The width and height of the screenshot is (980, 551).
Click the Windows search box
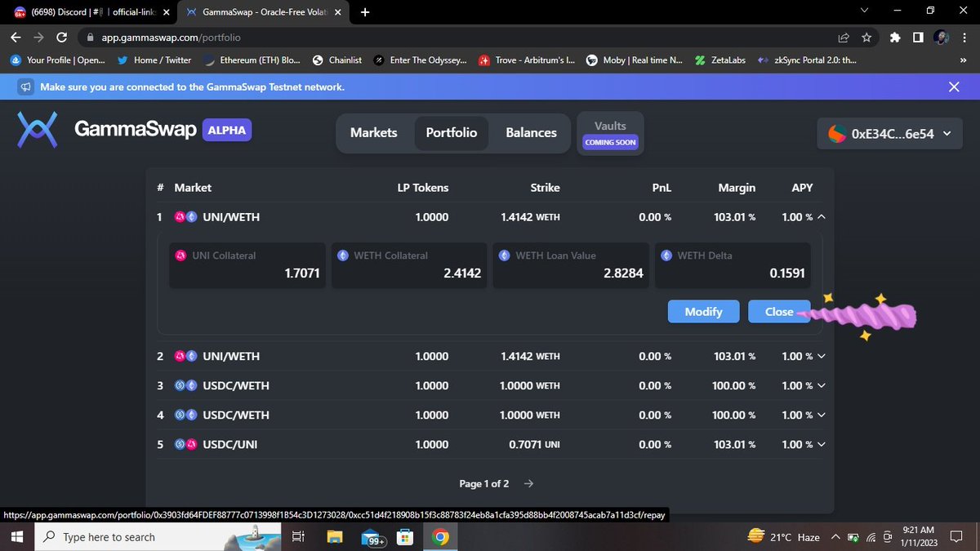tap(157, 537)
